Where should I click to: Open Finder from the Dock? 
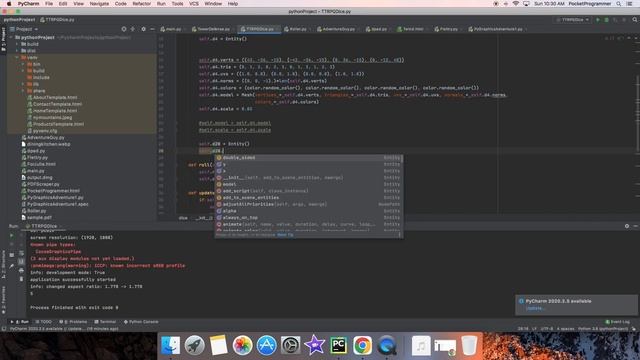pos(171,345)
